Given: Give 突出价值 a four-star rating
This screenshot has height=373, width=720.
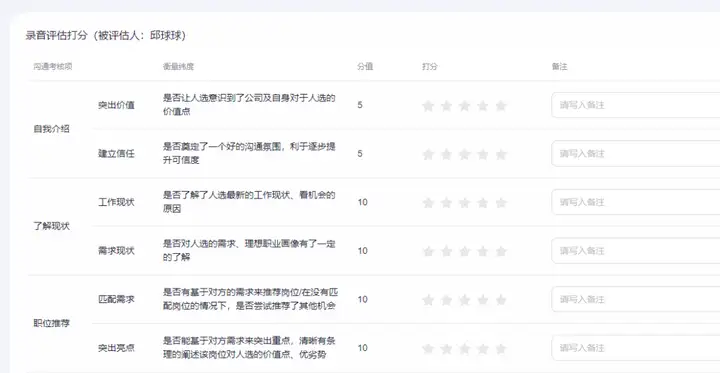Looking at the screenshot, I should tap(483, 106).
